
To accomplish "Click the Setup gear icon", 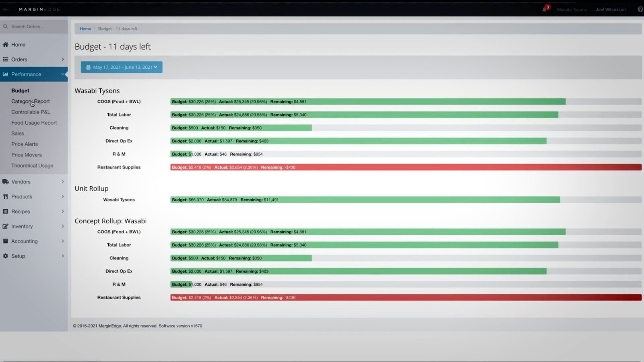I will coord(6,256).
